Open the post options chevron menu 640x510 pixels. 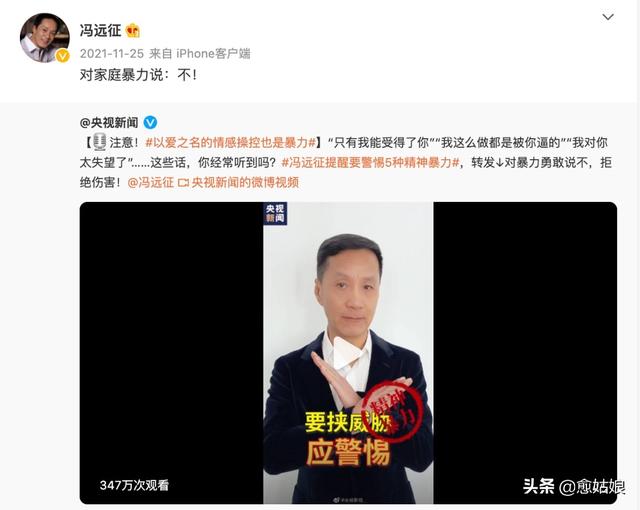(x=608, y=17)
